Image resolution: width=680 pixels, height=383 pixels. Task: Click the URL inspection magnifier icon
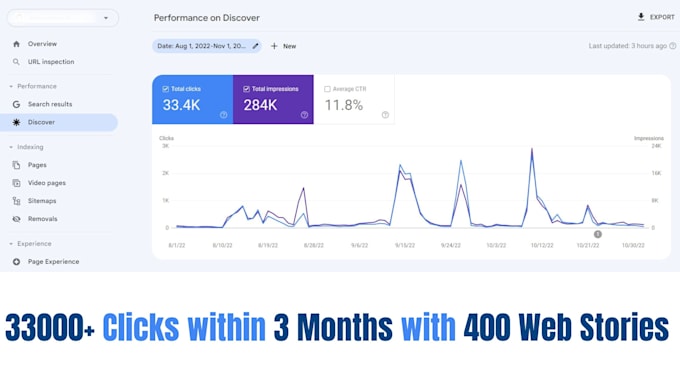click(x=16, y=62)
